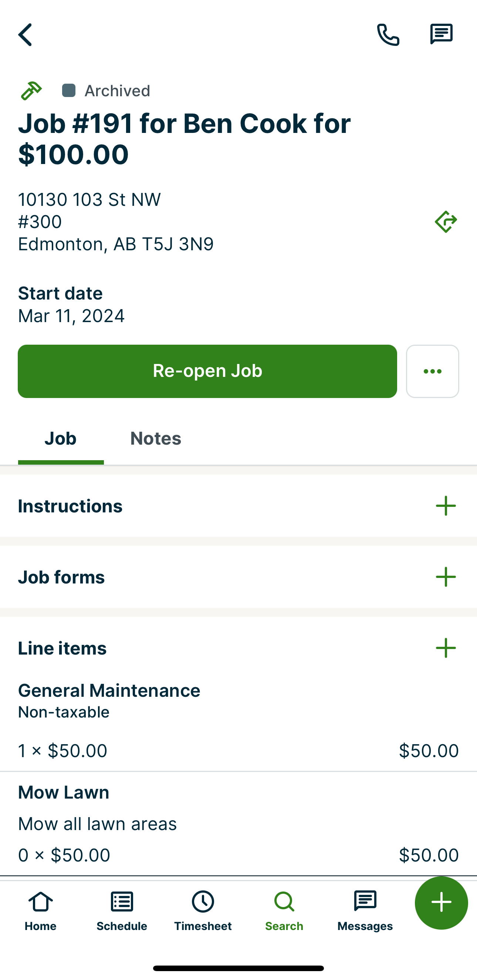477x980 pixels.
Task: Open the Timesheet tab
Action: point(203,910)
